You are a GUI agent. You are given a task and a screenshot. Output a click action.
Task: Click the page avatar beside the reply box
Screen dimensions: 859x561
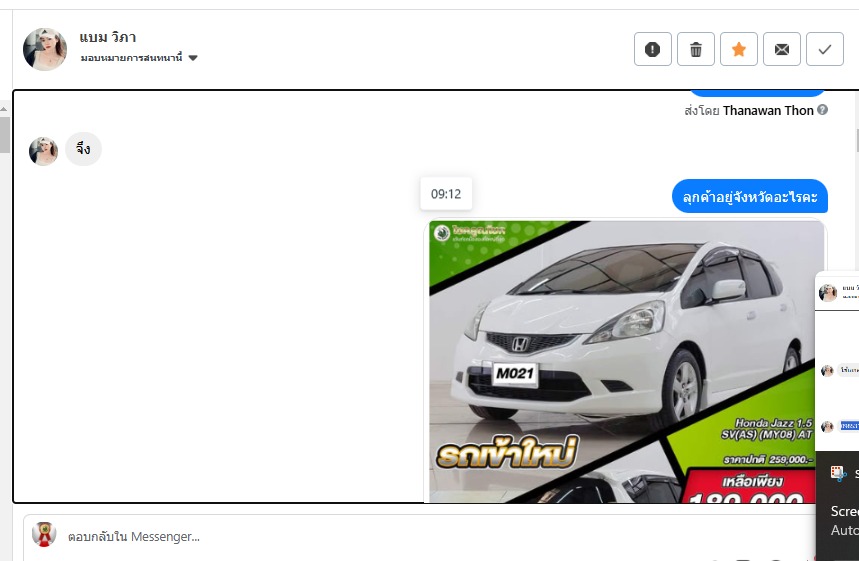(x=44, y=535)
